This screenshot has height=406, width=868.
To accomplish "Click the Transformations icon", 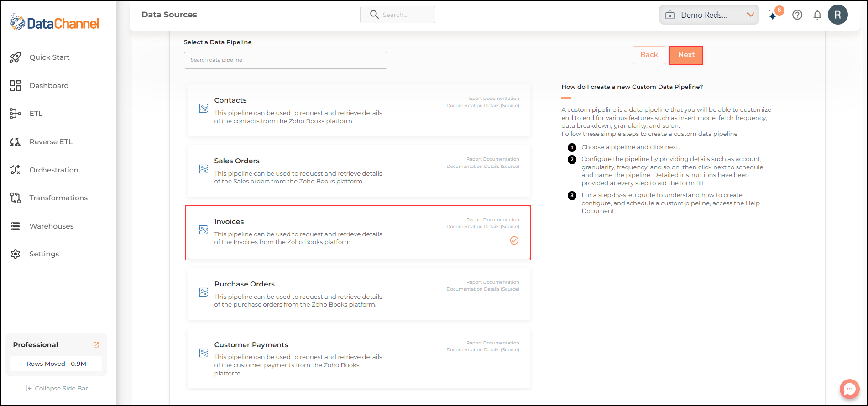I will click(16, 198).
